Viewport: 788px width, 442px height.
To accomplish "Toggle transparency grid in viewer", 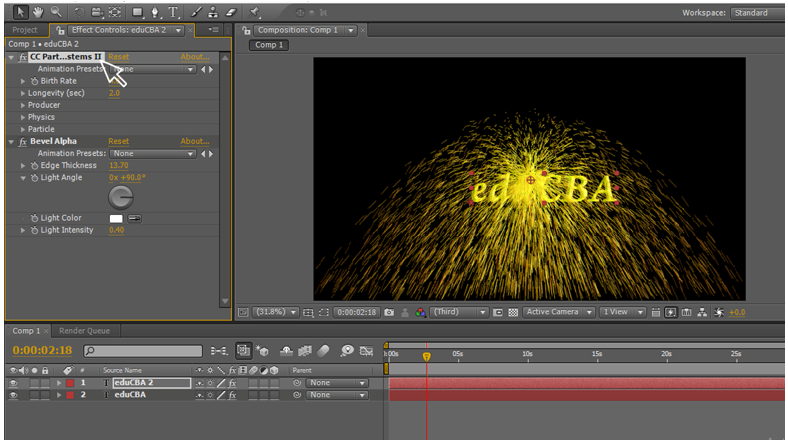I will pyautogui.click(x=513, y=312).
